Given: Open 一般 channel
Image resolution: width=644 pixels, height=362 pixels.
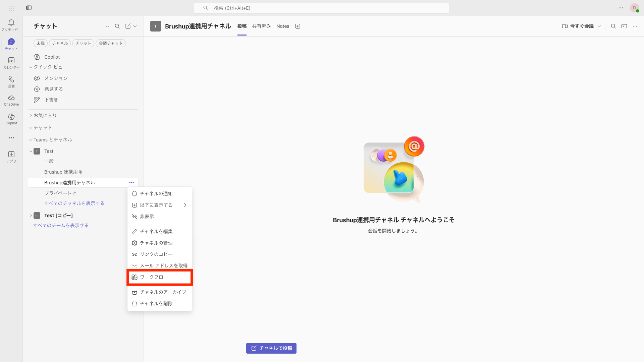Looking at the screenshot, I should pos(83,161).
